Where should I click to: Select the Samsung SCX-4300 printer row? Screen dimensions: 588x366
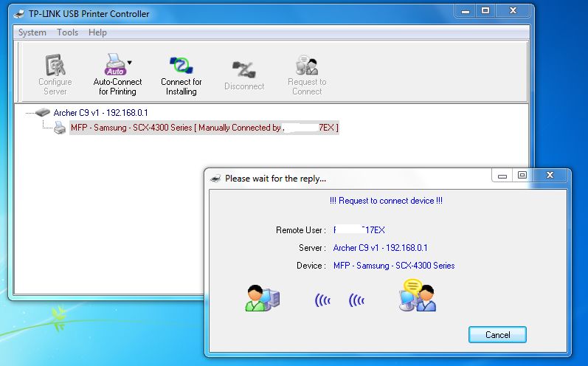coord(204,128)
